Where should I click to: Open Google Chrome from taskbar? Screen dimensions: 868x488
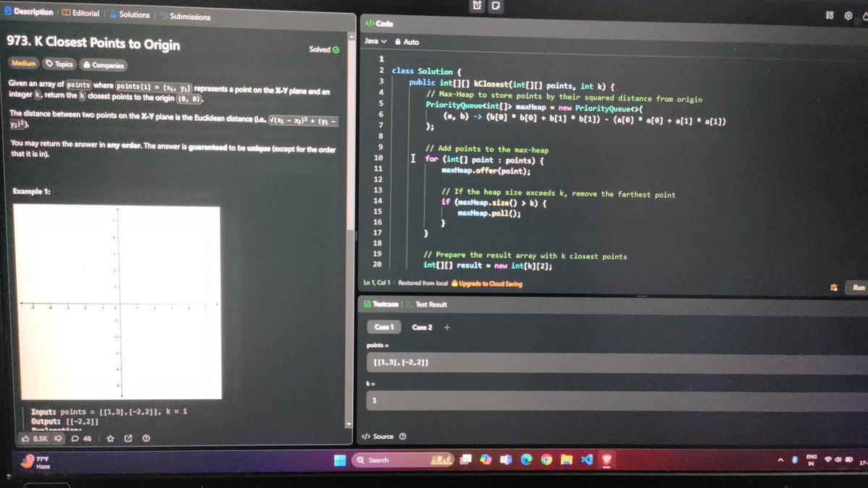(x=547, y=460)
